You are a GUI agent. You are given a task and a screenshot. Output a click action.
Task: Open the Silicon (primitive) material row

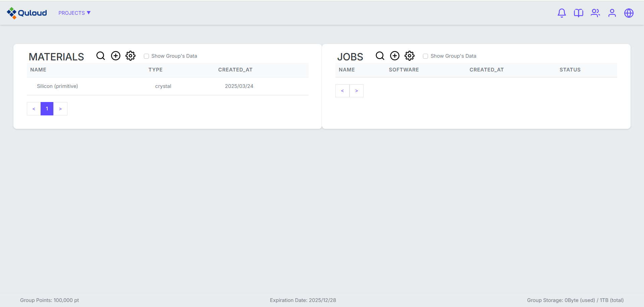[x=57, y=86]
